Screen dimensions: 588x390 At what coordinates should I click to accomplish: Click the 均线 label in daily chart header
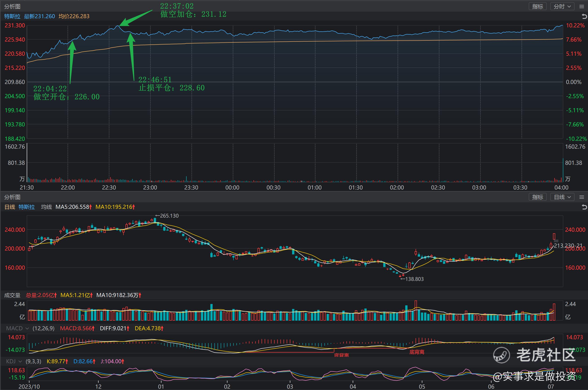[x=46, y=207]
